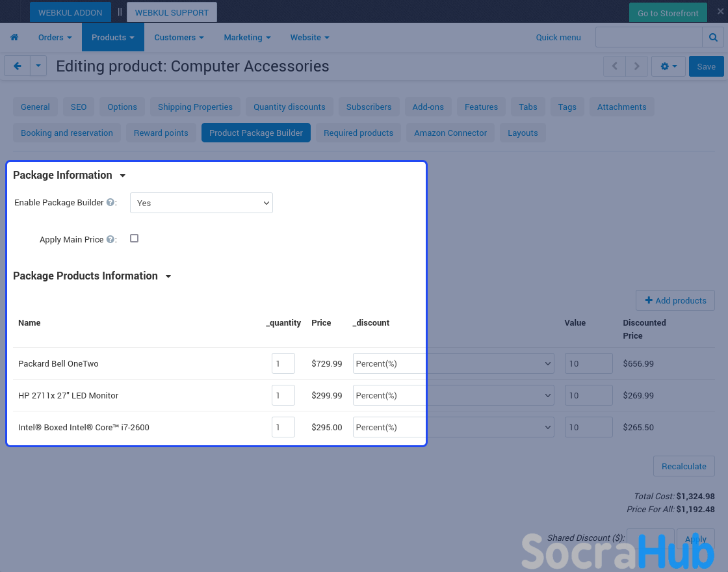Image resolution: width=728 pixels, height=572 pixels.
Task: Click product name Intel Boxed Intel Core i7-2600
Action: pos(84,427)
